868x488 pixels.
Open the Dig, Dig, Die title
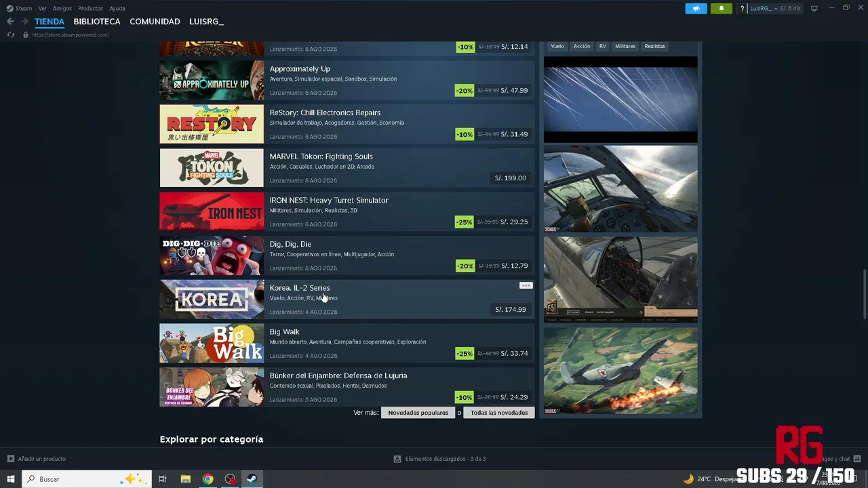[x=290, y=244]
